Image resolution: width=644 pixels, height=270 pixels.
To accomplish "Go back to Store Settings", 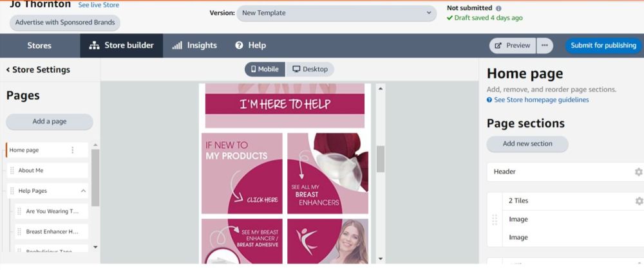I will (x=38, y=69).
